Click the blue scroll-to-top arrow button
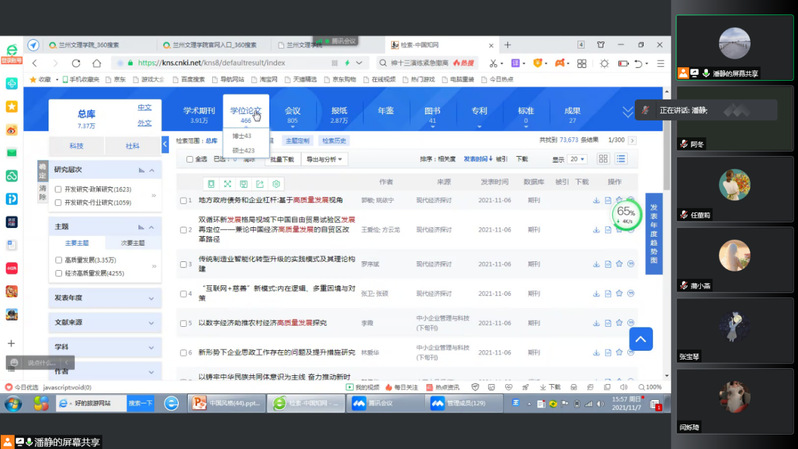 (640, 339)
